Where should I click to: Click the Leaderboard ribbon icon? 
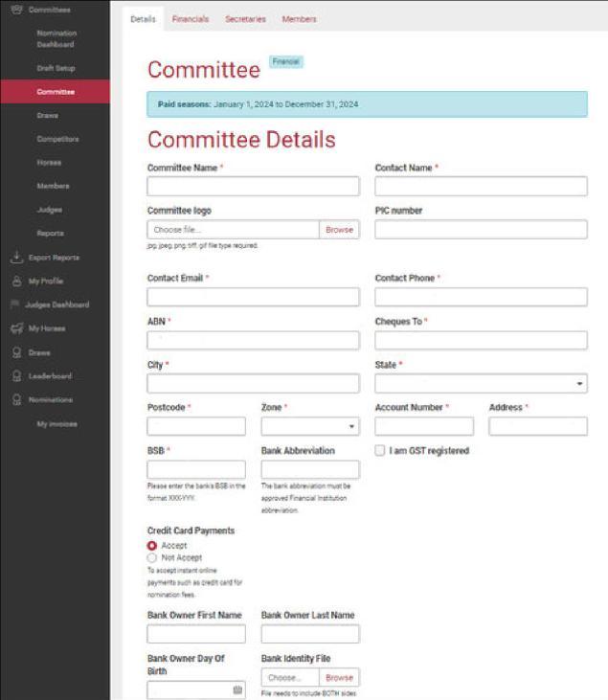(x=16, y=376)
